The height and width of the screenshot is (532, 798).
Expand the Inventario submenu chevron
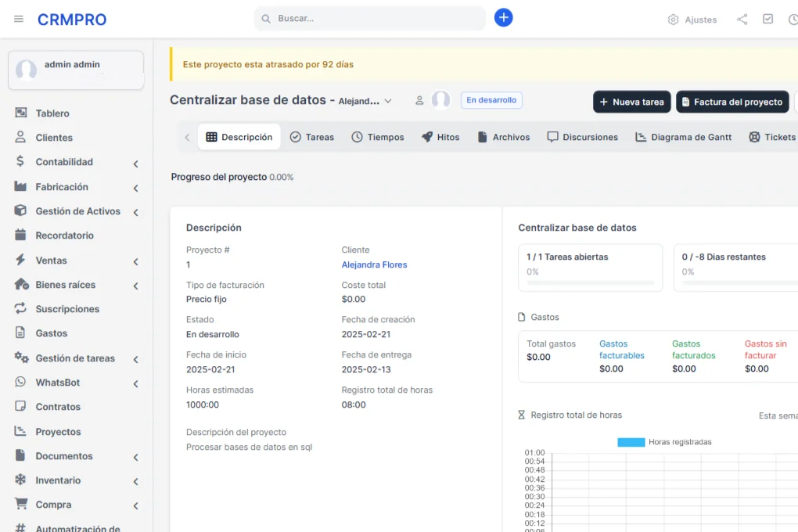point(136,482)
